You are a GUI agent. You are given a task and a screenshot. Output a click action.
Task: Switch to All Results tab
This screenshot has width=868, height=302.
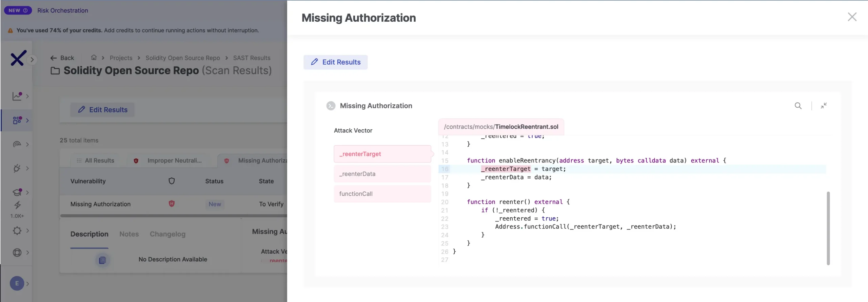95,161
